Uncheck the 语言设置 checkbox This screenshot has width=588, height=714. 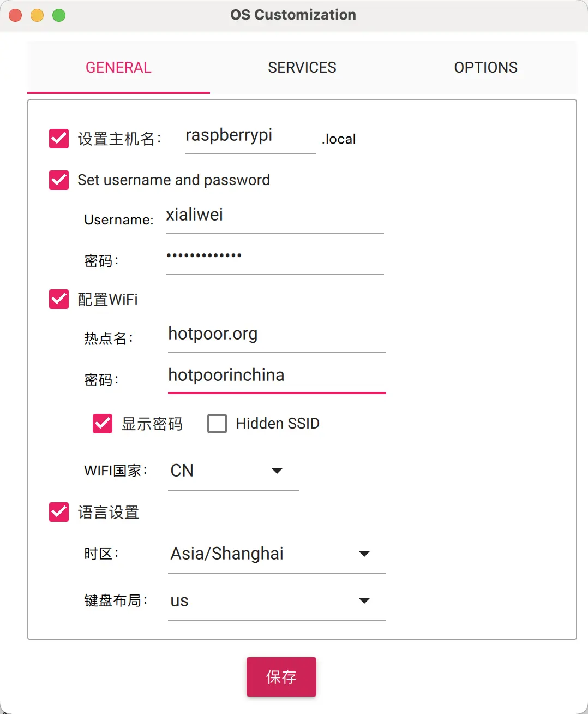click(x=58, y=512)
